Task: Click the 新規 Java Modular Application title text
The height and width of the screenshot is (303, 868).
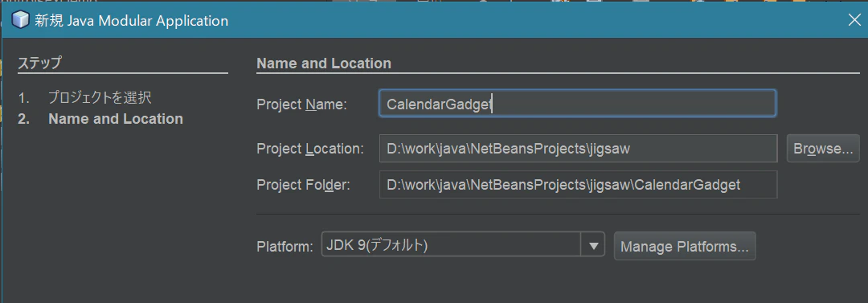Action: pos(131,21)
